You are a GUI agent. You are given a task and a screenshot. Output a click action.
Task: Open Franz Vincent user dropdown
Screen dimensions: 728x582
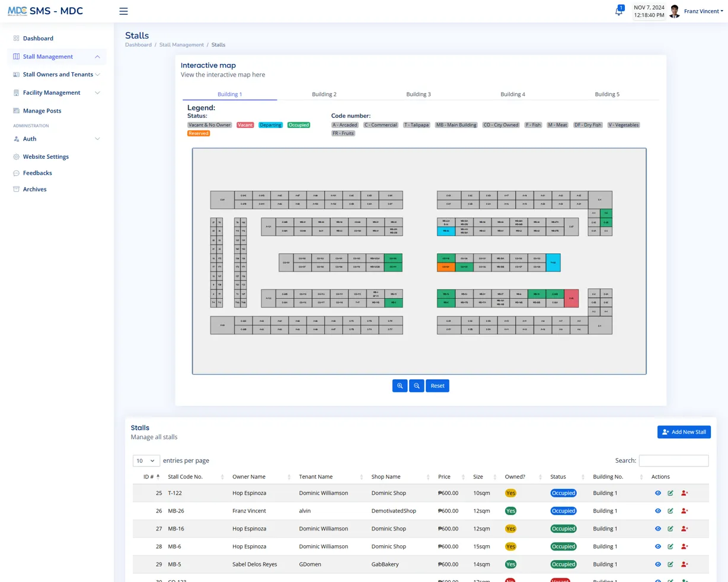(x=703, y=11)
